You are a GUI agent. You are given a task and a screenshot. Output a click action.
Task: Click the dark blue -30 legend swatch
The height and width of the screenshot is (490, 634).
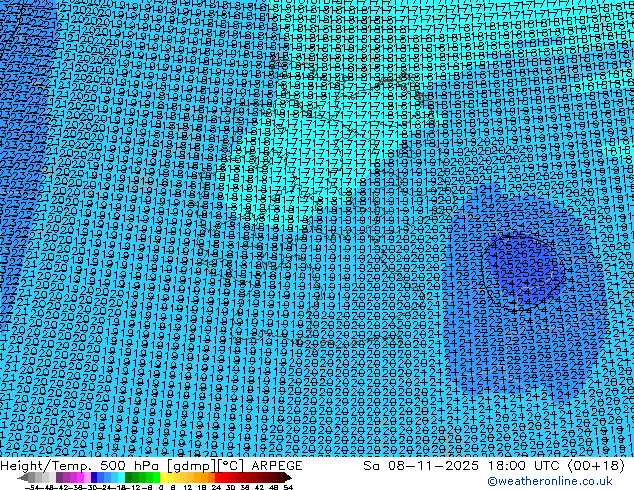(94, 477)
